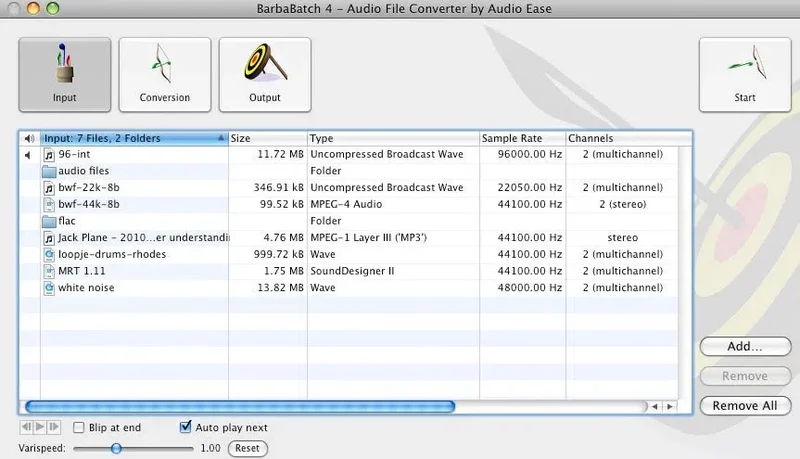Open the Input tab
Viewport: 800px width, 459px height.
pyautogui.click(x=65, y=74)
